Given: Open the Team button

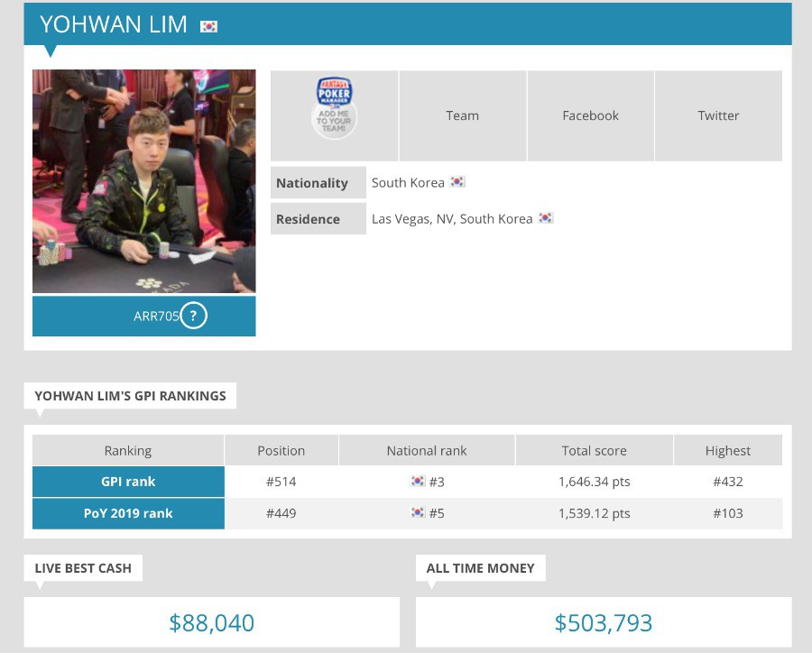Looking at the screenshot, I should (463, 115).
